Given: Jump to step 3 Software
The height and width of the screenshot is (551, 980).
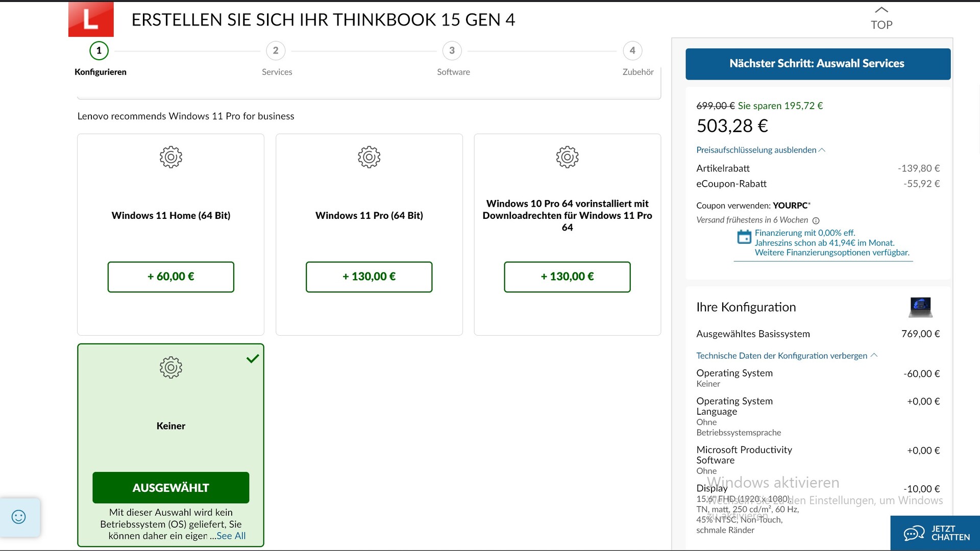Looking at the screenshot, I should 452,51.
